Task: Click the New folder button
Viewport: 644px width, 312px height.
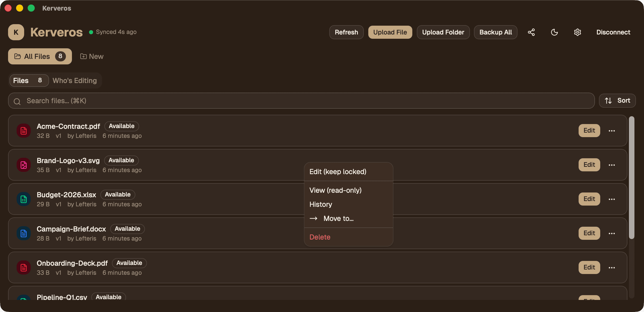Action: pos(92,56)
